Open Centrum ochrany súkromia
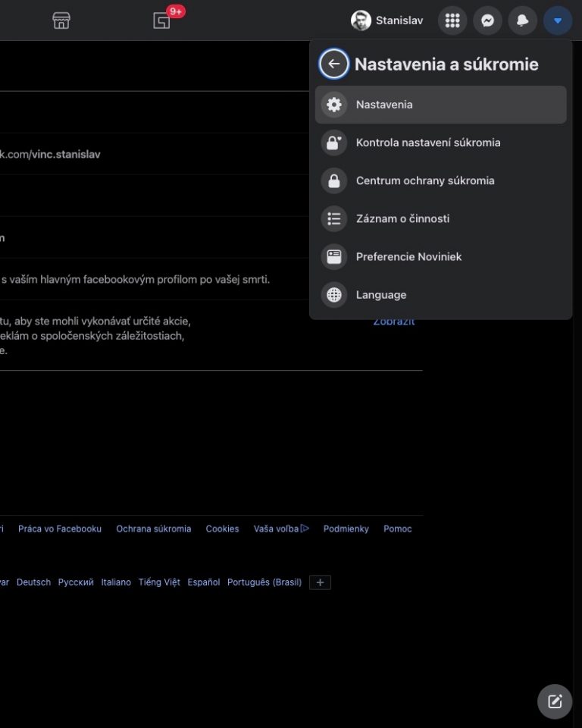Viewport: 582px width, 728px height. (440, 180)
